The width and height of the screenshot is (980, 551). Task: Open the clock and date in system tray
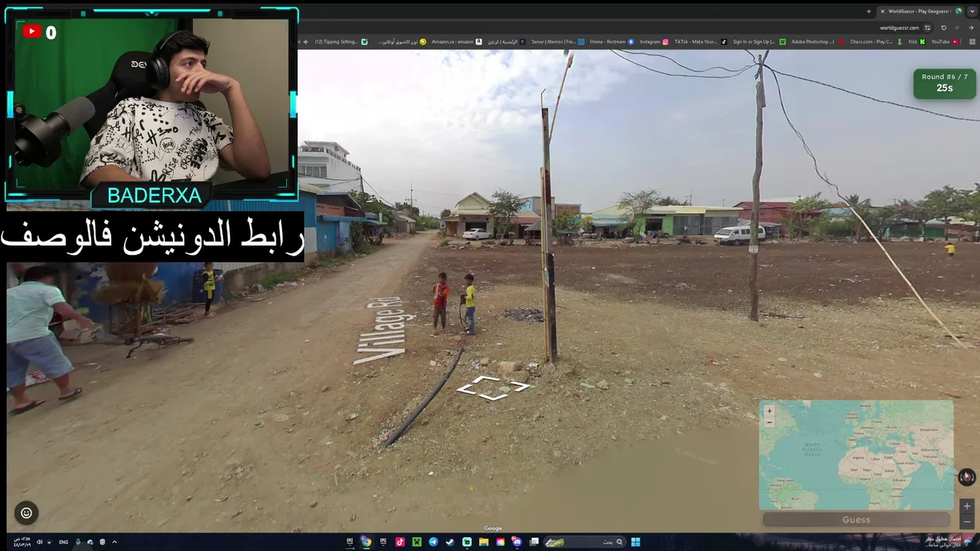pos(23,542)
